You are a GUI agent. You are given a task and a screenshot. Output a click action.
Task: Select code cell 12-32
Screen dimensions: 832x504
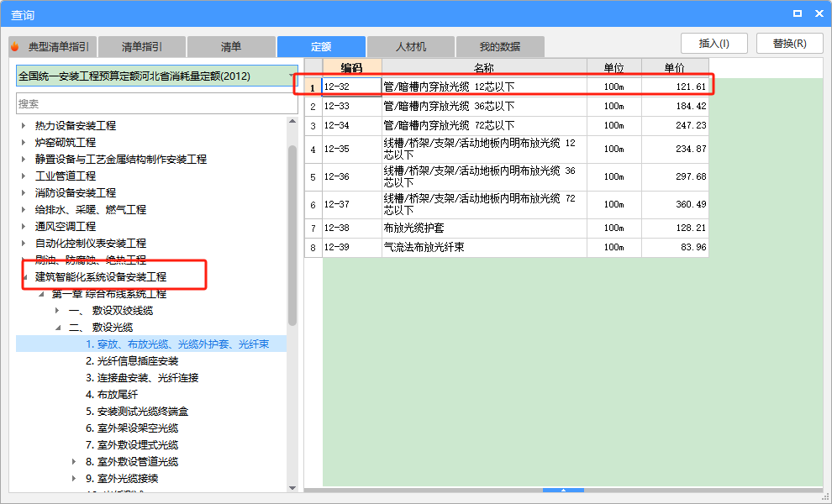(x=352, y=87)
